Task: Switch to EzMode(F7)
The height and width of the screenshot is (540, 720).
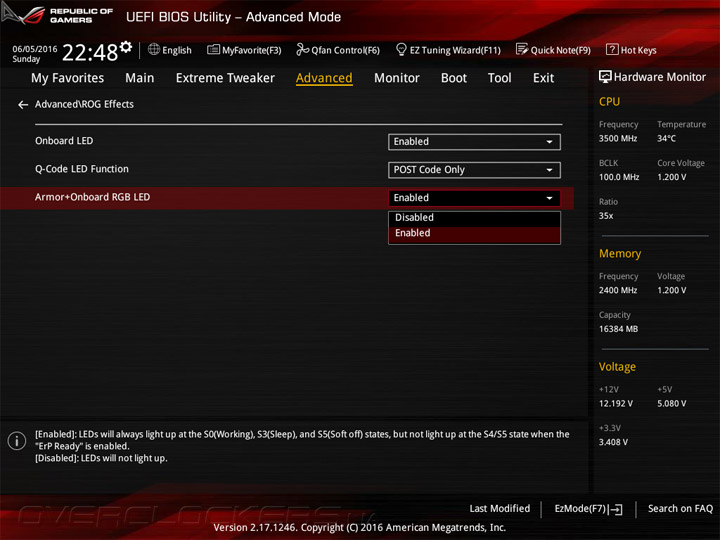Action: pyautogui.click(x=589, y=509)
